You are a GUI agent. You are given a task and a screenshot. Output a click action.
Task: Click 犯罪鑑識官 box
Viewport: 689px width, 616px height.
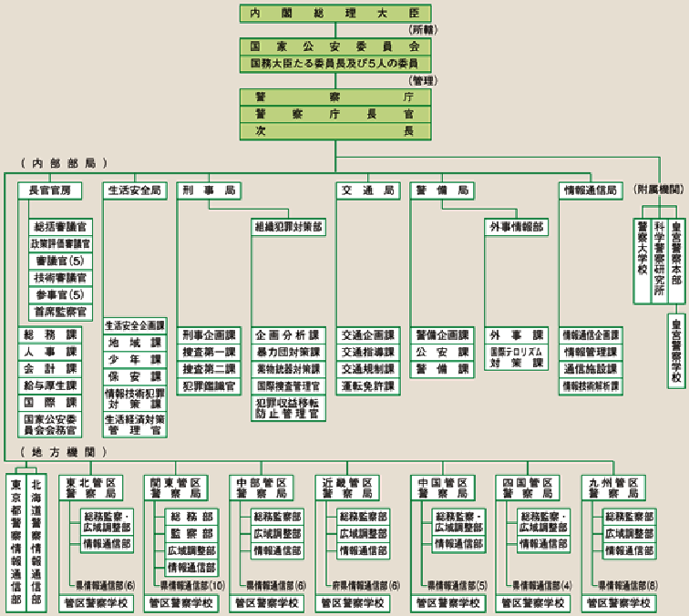click(x=209, y=386)
